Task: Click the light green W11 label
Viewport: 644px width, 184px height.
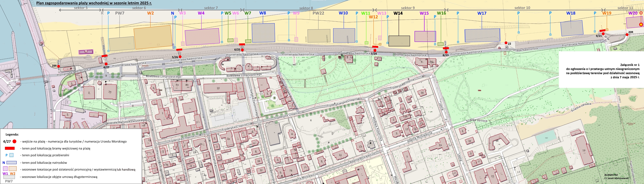Action: [x=366, y=13]
